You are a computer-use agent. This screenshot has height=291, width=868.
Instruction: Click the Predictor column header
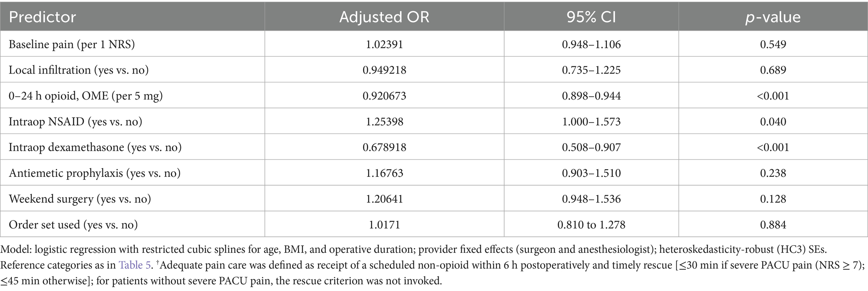point(42,17)
